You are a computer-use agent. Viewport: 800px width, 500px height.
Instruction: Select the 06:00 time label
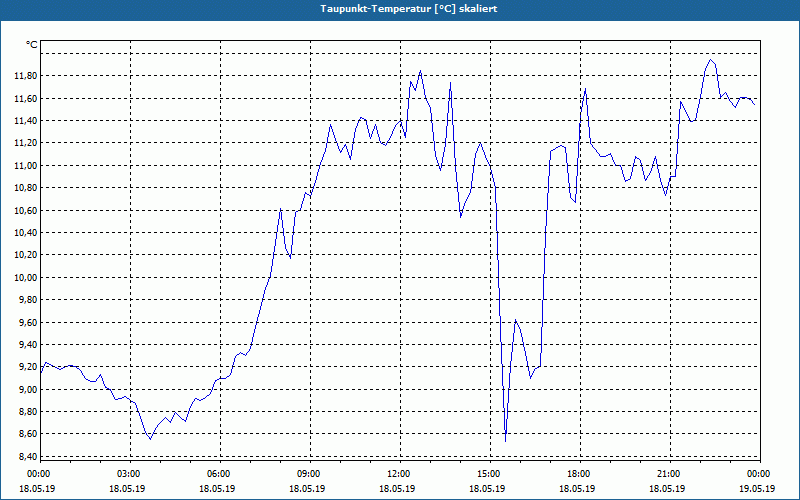[218, 474]
